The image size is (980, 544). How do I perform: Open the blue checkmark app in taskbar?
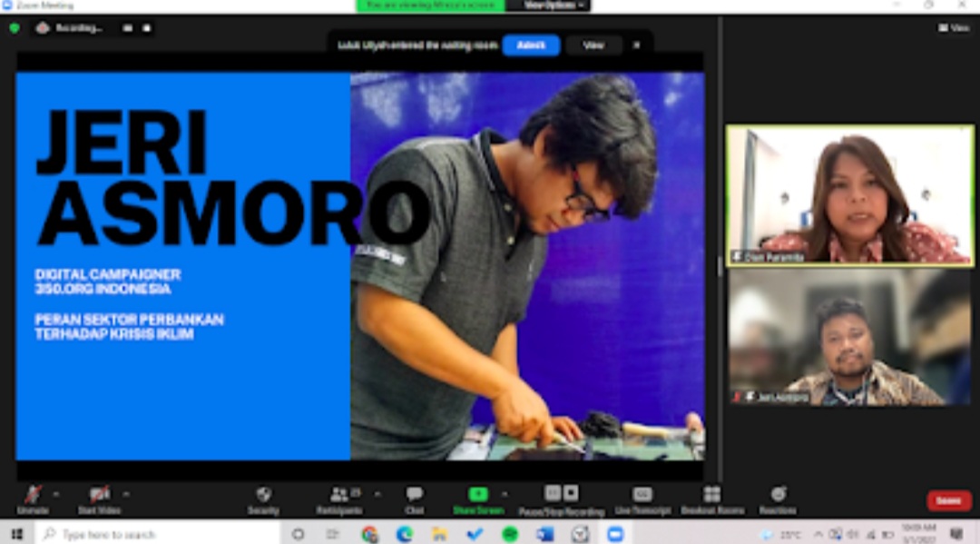point(475,534)
